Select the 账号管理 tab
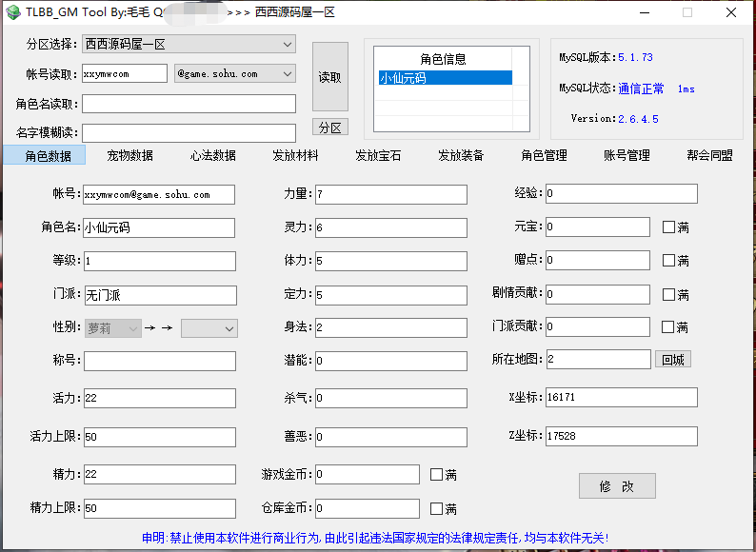Screen dimensions: 756x552 tap(627, 155)
